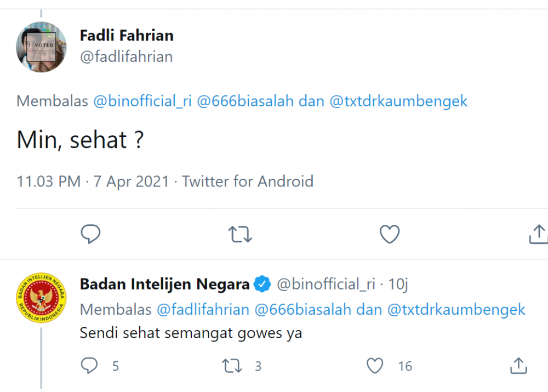Open the Fadli Fahrian display name
The height and width of the screenshot is (392, 548).
[x=127, y=36]
